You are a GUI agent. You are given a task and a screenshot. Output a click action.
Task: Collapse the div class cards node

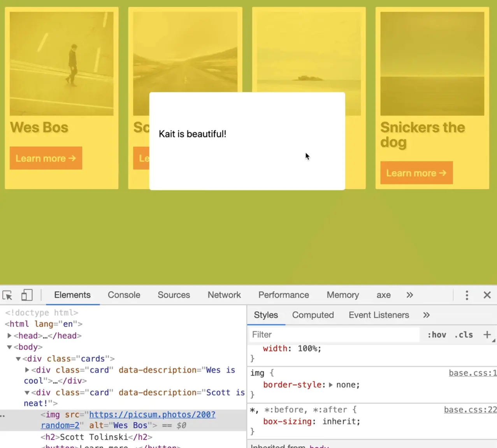coord(18,359)
